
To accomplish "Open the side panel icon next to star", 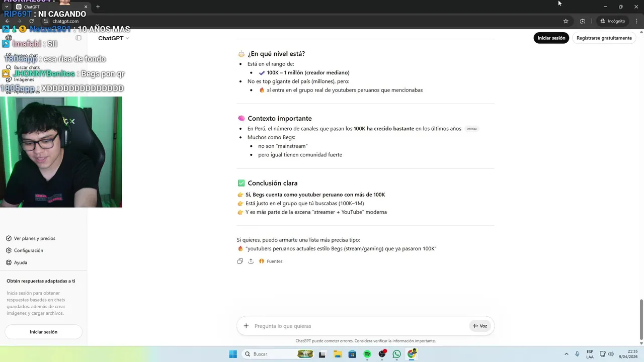I will [582, 21].
